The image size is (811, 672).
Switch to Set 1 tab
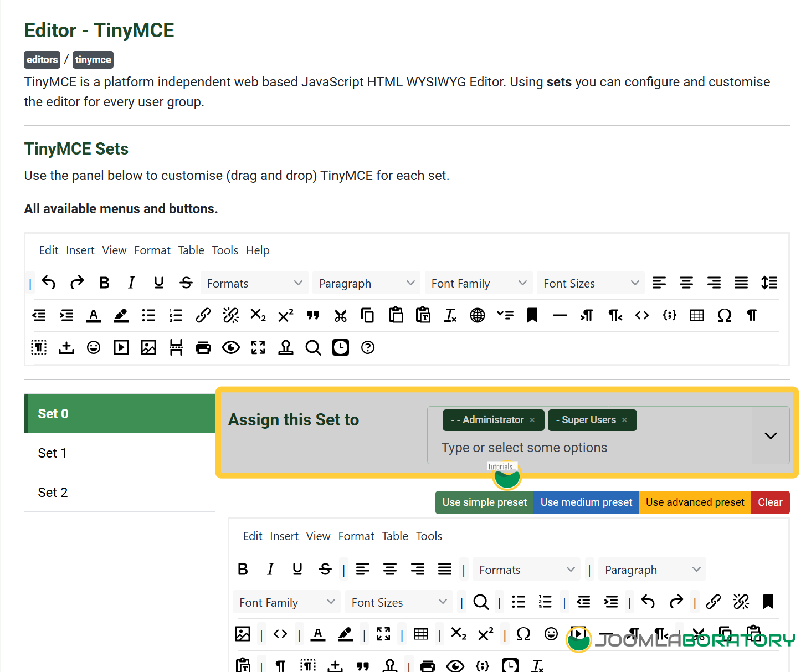120,453
